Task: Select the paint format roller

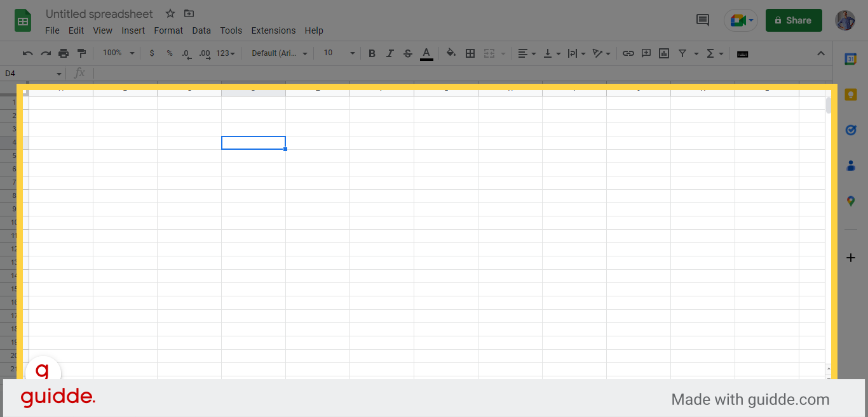Action: 81,53
